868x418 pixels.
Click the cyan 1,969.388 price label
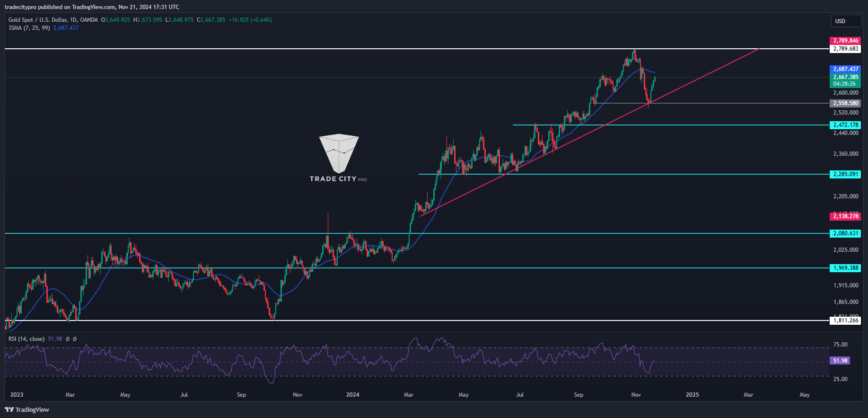click(x=845, y=268)
